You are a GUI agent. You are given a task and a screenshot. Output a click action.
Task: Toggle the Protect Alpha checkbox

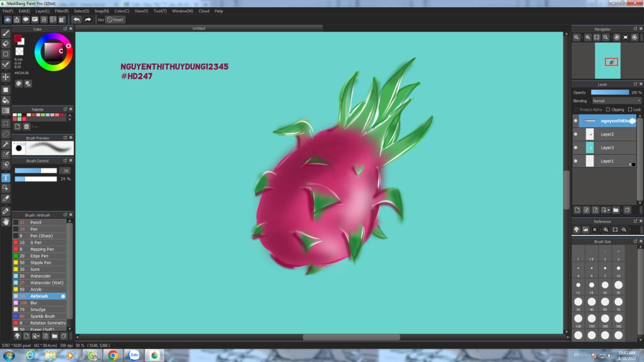pyautogui.click(x=576, y=109)
